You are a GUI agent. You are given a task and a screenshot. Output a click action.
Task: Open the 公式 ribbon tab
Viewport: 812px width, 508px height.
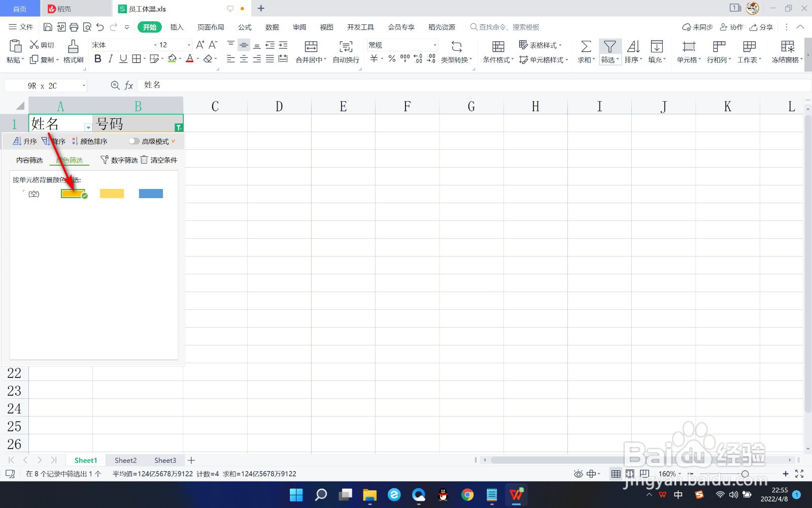[x=245, y=27]
